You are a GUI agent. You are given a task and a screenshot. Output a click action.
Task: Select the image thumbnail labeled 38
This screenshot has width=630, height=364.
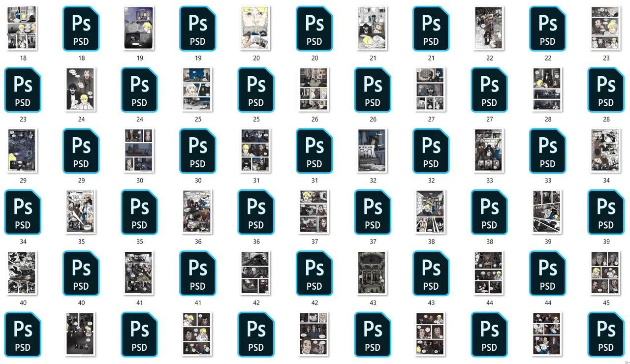click(431, 212)
